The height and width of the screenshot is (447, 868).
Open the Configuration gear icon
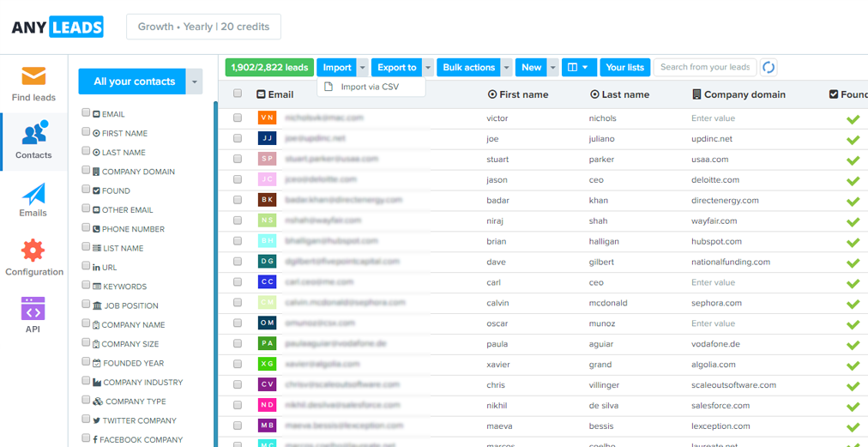pos(33,251)
